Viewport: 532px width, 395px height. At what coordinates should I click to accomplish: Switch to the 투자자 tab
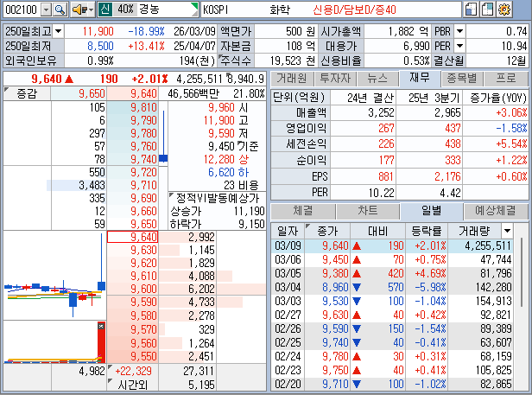tap(335, 79)
